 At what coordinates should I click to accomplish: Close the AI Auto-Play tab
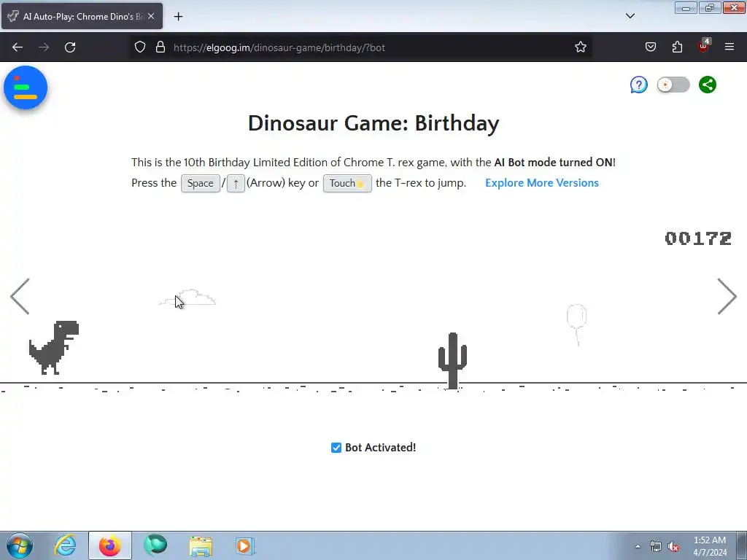151,16
